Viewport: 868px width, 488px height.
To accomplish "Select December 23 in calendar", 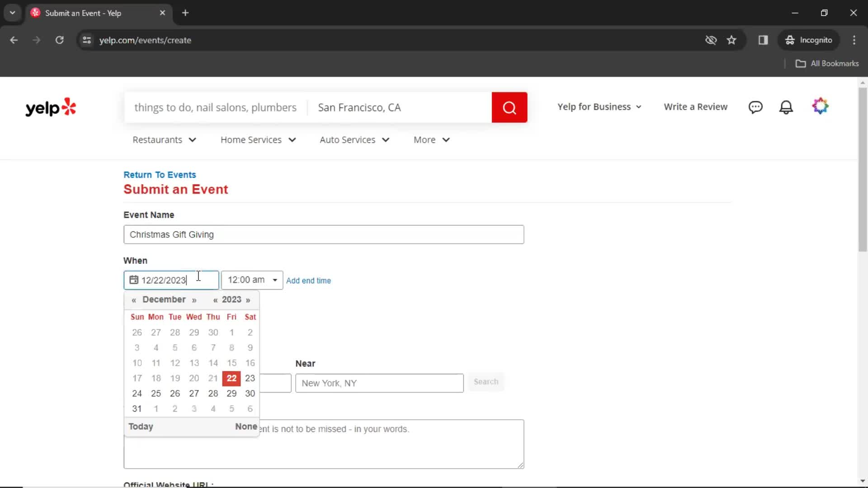I will (x=250, y=378).
